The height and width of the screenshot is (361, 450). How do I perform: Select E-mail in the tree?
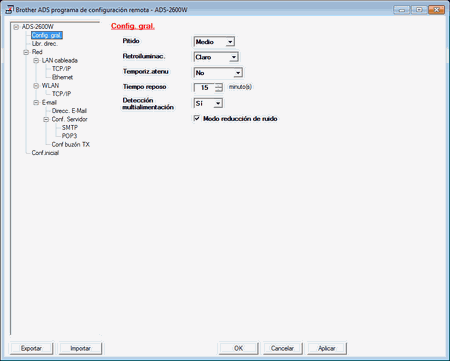[49, 102]
